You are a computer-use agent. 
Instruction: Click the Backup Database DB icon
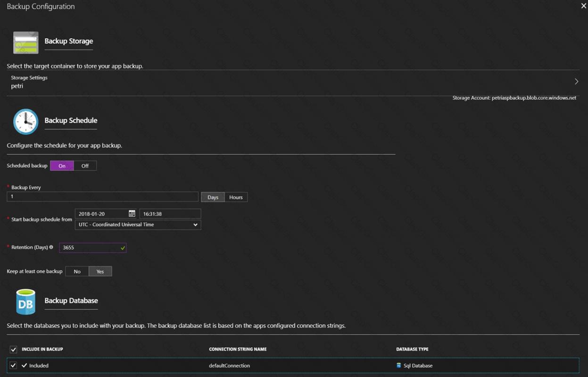pos(25,302)
